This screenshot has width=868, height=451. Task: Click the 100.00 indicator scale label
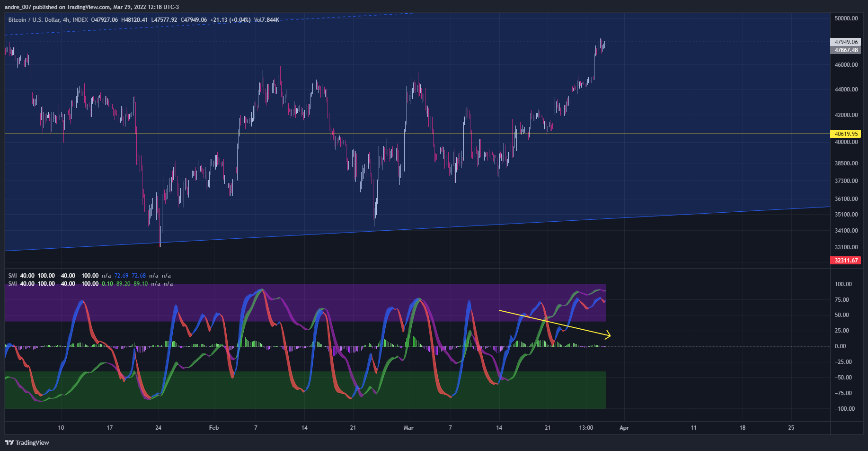pyautogui.click(x=843, y=284)
